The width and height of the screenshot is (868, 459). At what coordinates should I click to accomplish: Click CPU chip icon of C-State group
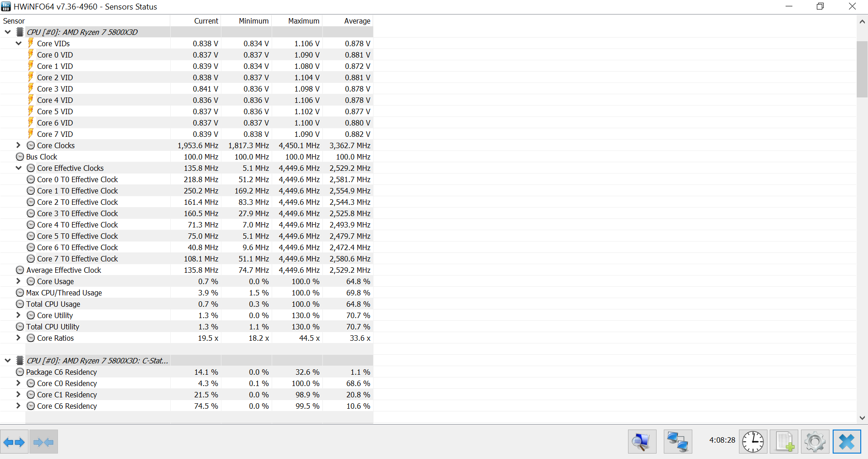click(x=20, y=360)
